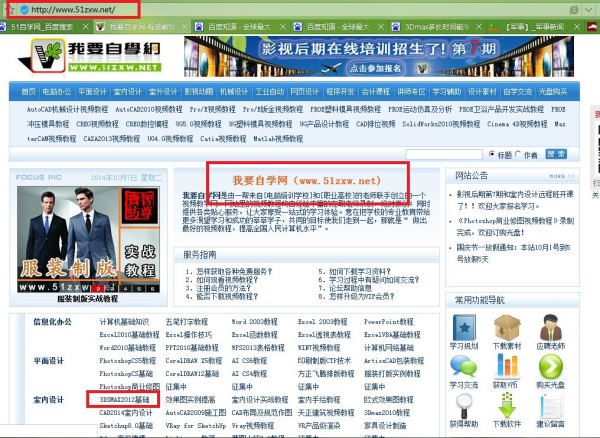Close the 3Dmax多长时间 tab
600x438 pixels.
pyautogui.click(x=478, y=26)
